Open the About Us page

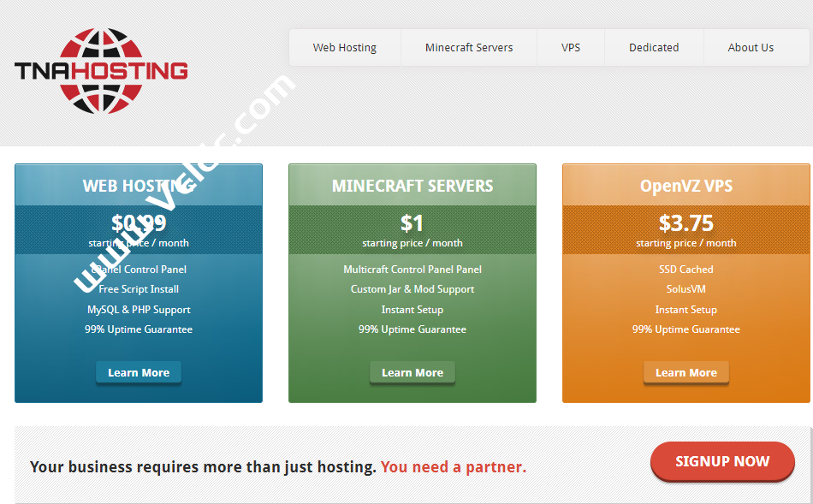click(751, 47)
